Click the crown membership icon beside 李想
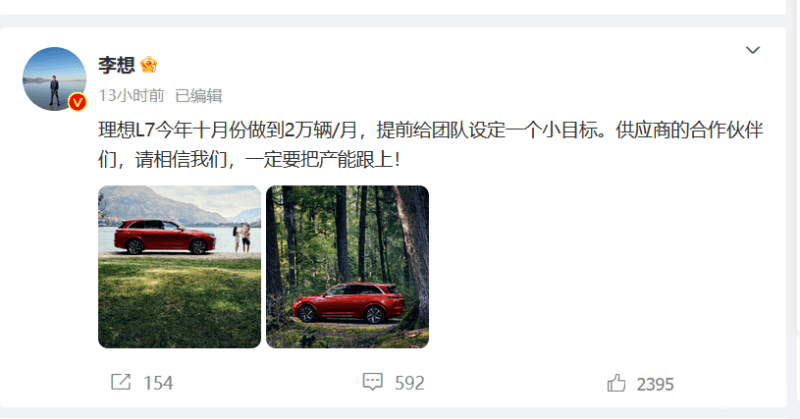The width and height of the screenshot is (800, 419). pos(148,65)
